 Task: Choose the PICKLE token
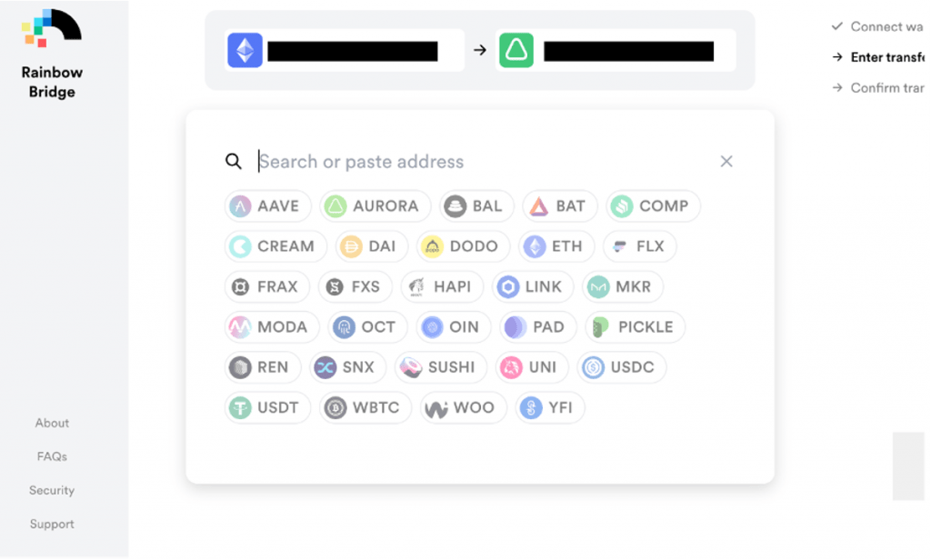(x=635, y=327)
